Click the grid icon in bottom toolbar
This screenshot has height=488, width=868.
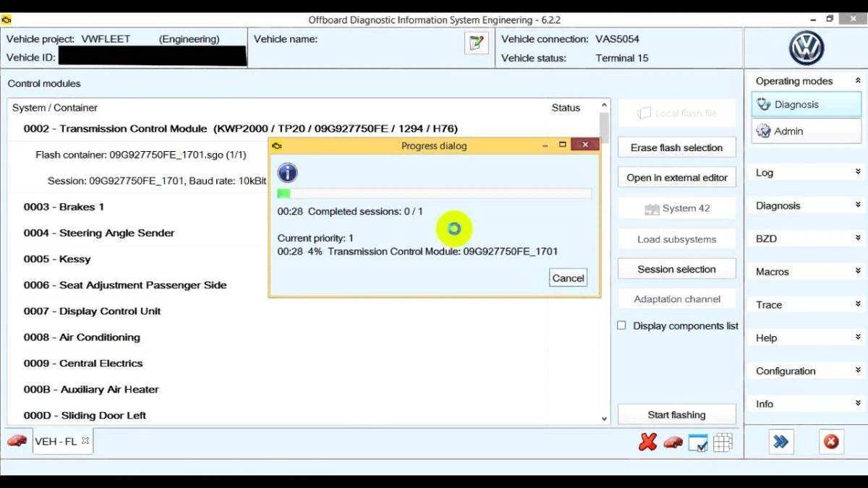pyautogui.click(x=723, y=442)
